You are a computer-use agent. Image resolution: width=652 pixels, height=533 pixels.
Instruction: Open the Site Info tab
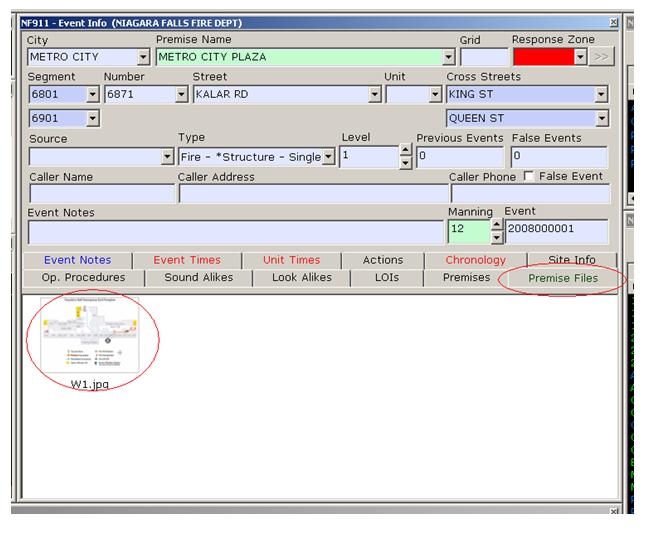(x=571, y=260)
